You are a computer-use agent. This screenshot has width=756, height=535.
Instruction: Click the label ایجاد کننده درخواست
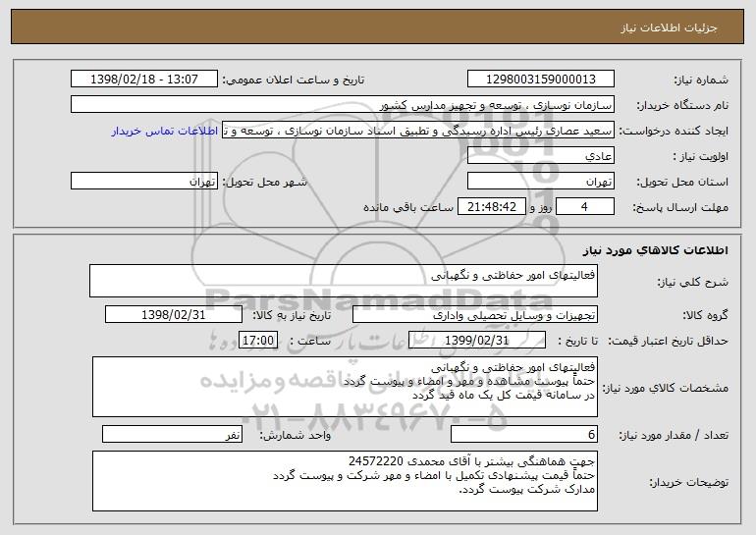coord(674,131)
